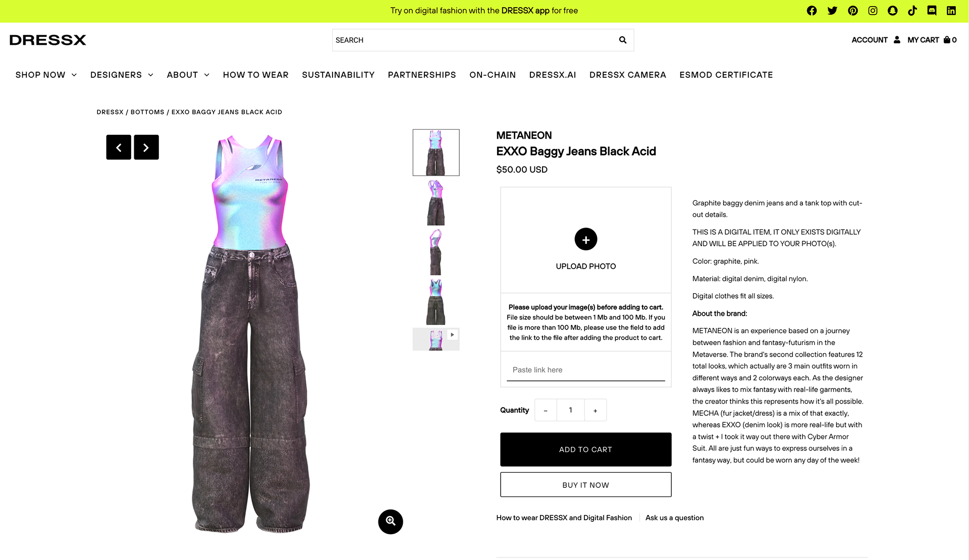Click the zoom image magnifier button

click(391, 522)
